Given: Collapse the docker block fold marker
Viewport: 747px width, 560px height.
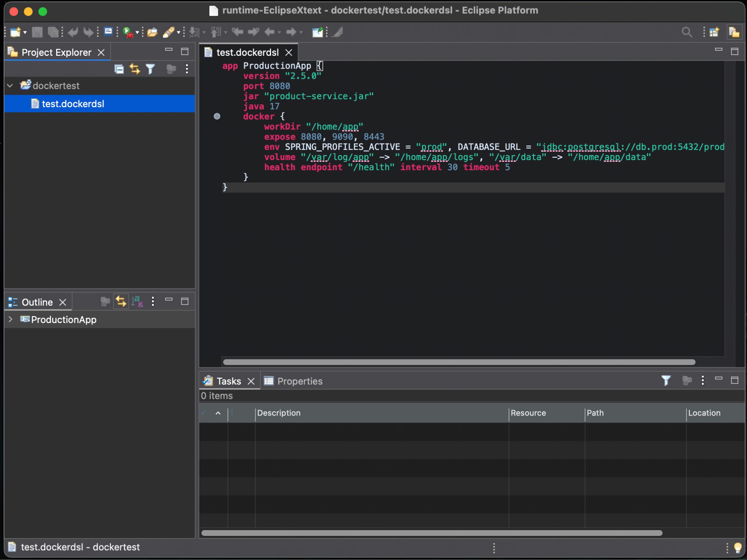Looking at the screenshot, I should [x=217, y=116].
